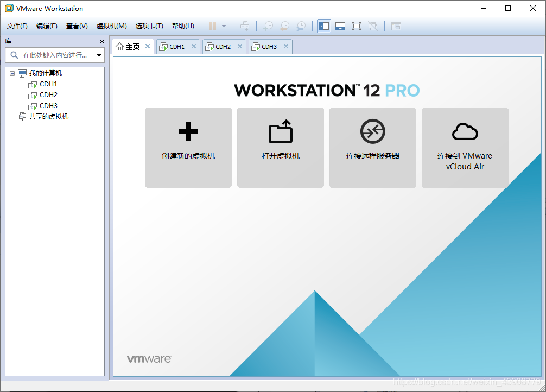Open the 帮助(H) menu
Viewport: 546px width, 392px height.
click(183, 26)
